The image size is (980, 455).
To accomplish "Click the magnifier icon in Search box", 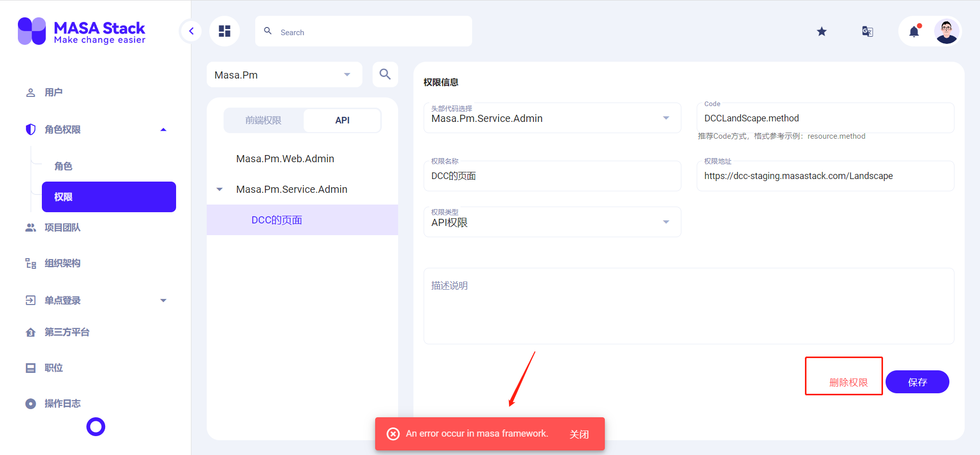I will (267, 31).
